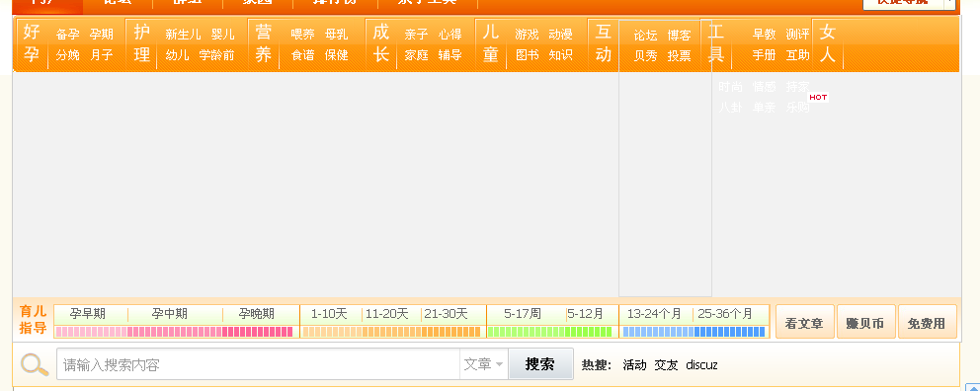Open the 成长 category heading
The width and height of the screenshot is (980, 391).
[x=381, y=43]
